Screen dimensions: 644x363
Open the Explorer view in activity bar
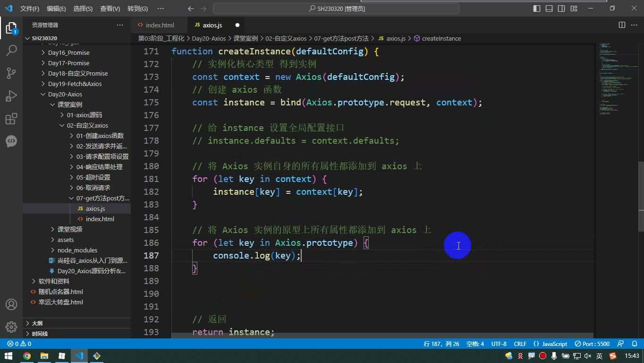pos(11,28)
